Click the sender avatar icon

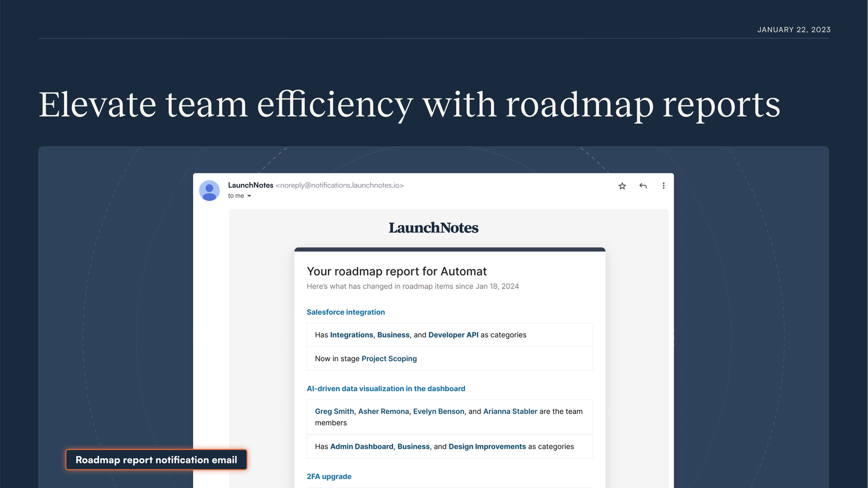210,191
